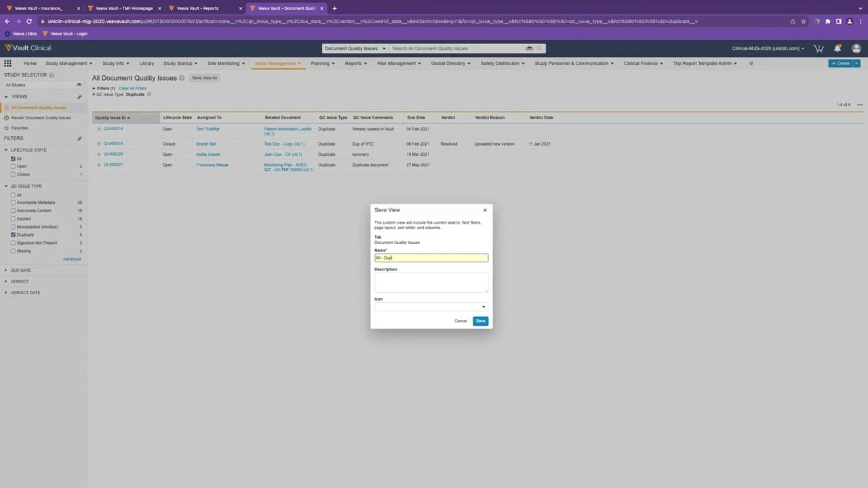The image size is (868, 488).
Task: Open the Study Management menu
Action: point(68,63)
